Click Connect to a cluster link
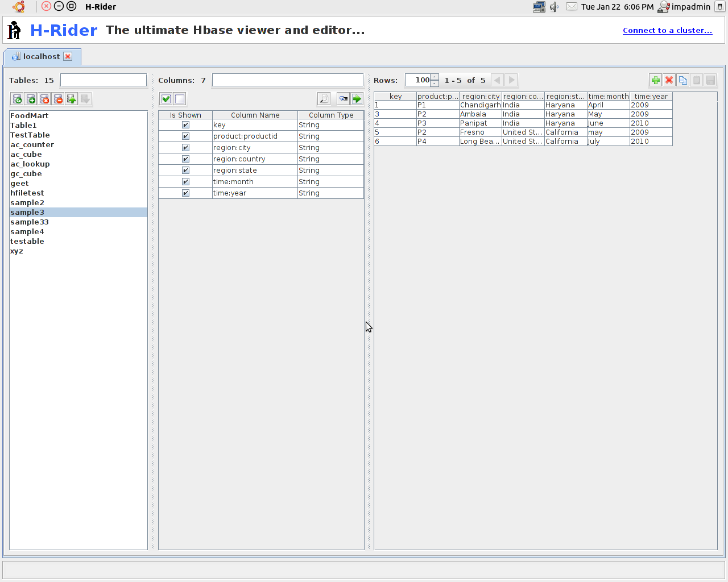 coord(667,31)
